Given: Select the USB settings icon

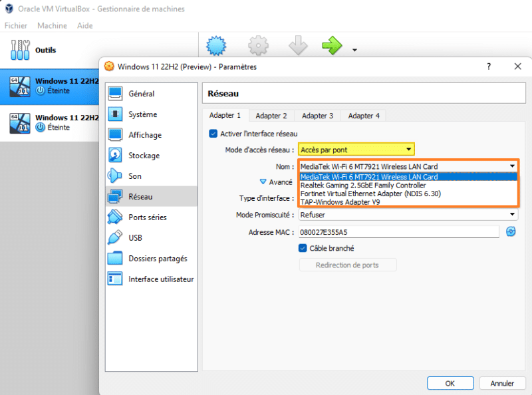Looking at the screenshot, I should [116, 238].
